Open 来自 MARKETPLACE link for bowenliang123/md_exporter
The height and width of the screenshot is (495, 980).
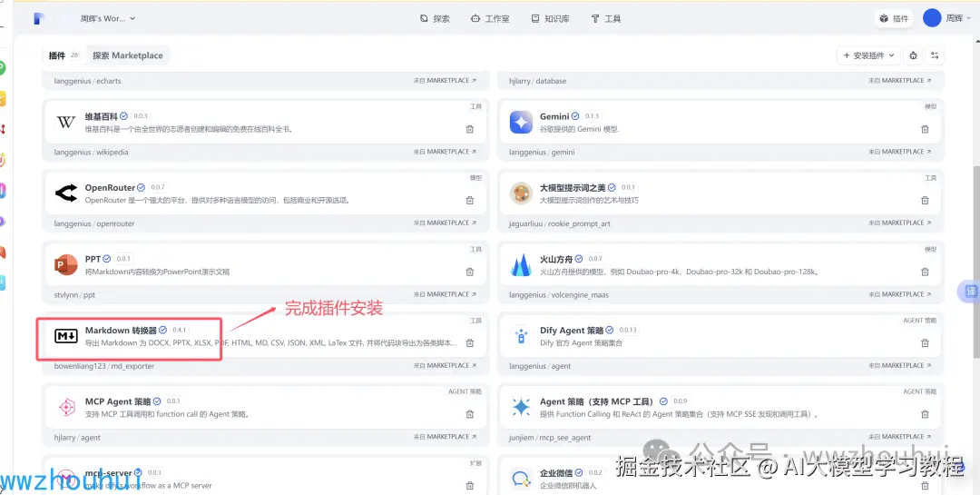tap(445, 365)
